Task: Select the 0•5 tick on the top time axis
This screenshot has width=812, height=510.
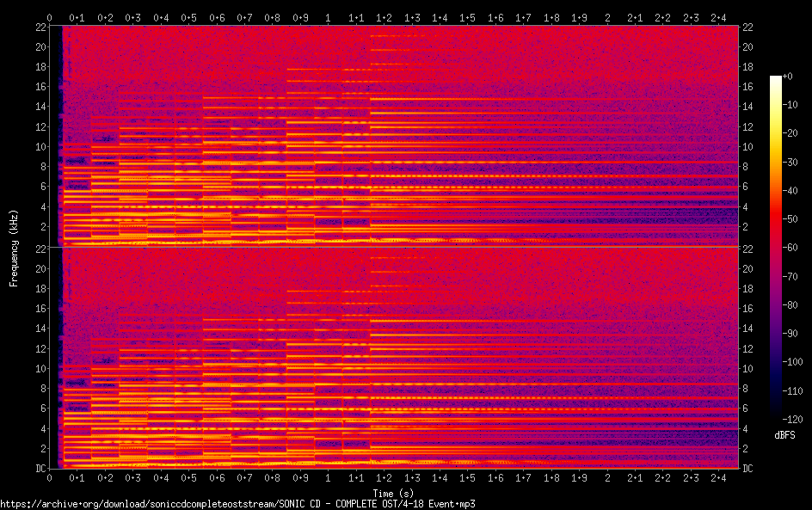Action: 189,17
